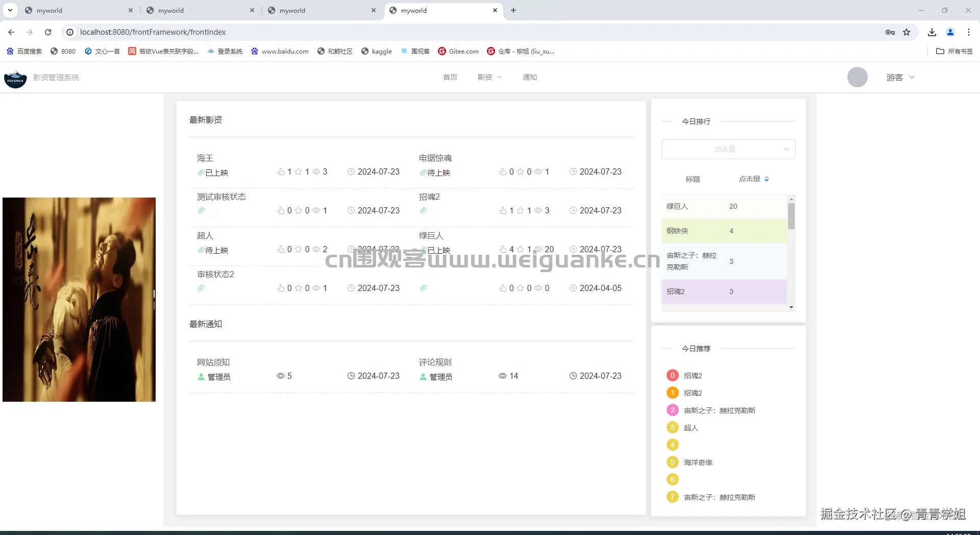The width and height of the screenshot is (980, 535).
Task: Click the 点击量 sort caret icon
Action: coord(766,179)
